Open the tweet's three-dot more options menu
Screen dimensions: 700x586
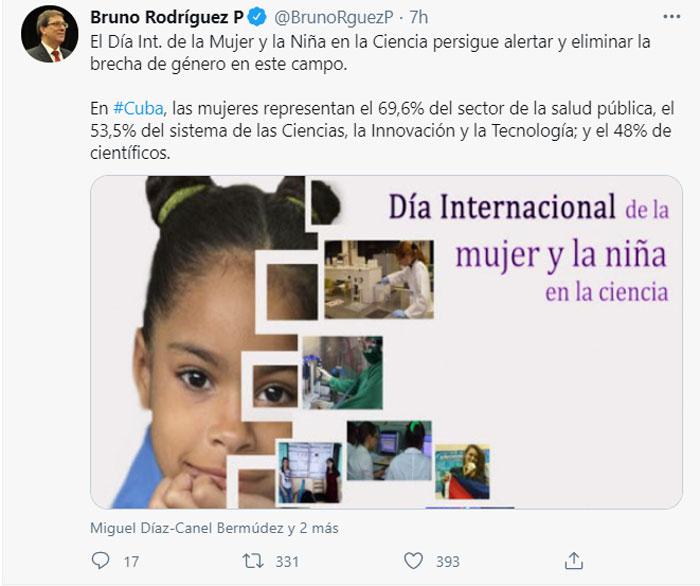click(x=671, y=17)
